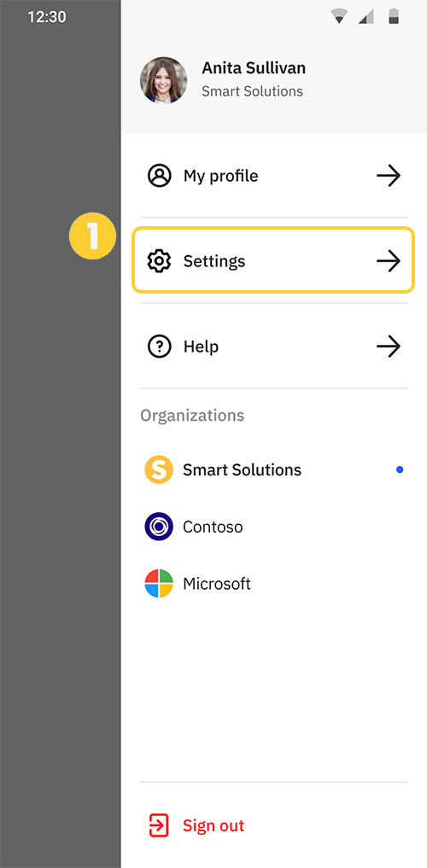Click the Smart Solutions logo icon
Screen dimensions: 427x868
(158, 469)
